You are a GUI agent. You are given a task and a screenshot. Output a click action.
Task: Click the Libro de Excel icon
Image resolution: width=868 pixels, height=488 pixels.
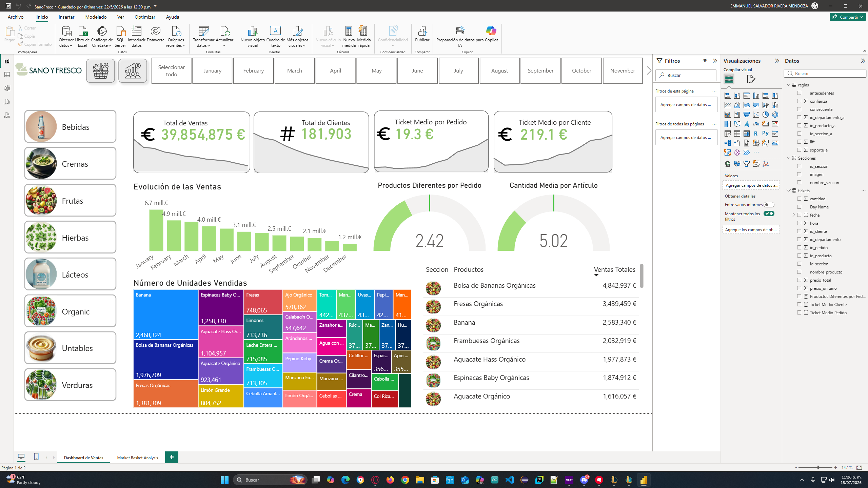click(x=82, y=37)
